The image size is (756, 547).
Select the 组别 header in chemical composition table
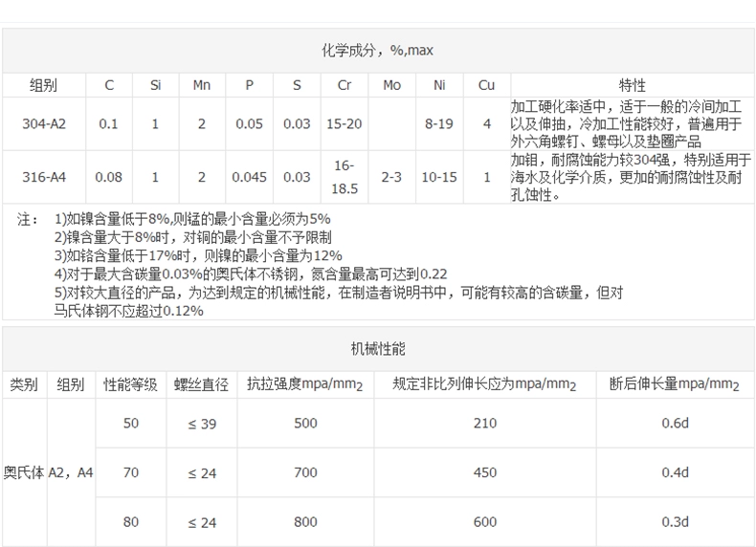click(43, 85)
